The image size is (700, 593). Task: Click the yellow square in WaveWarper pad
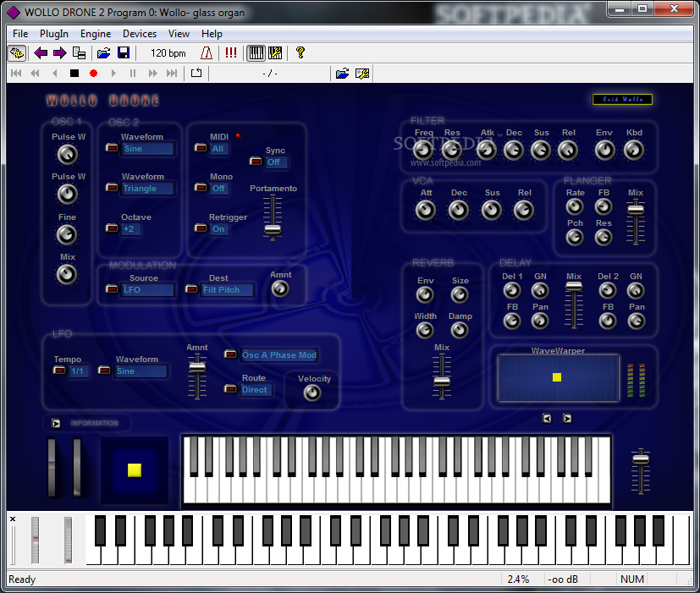point(557,377)
